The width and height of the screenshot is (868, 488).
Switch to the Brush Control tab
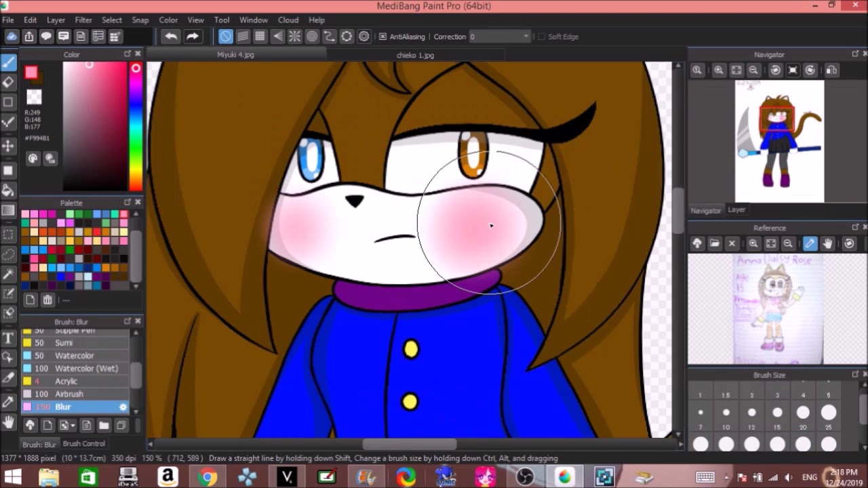coord(84,444)
